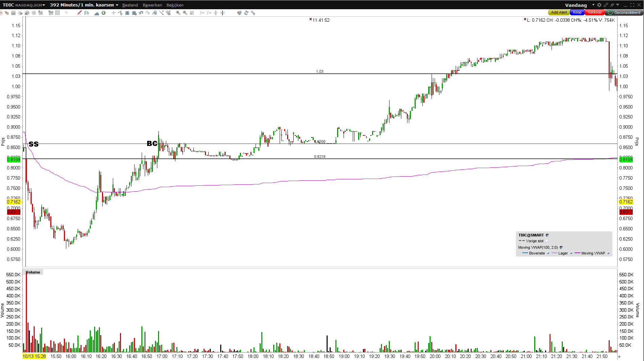Viewport: 644px width, 361px height.
Task: Open the 1 min. kaarsen interval dropdown
Action: coord(117,5)
